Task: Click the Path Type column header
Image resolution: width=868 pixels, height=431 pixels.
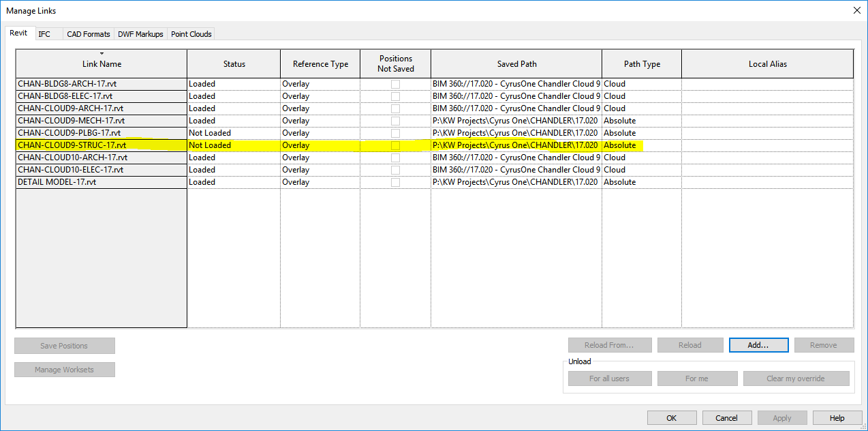Action: tap(642, 63)
